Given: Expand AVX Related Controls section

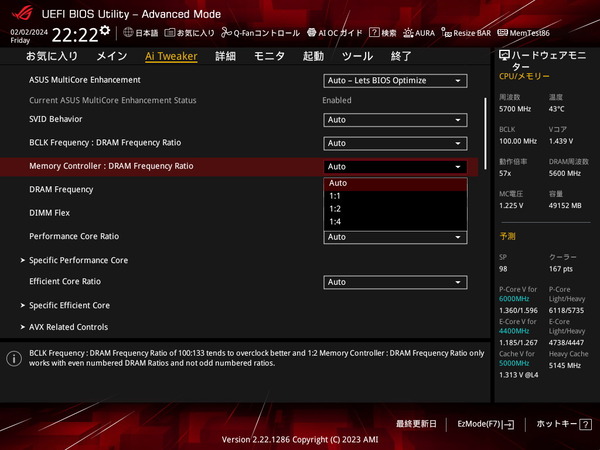Looking at the screenshot, I should [x=68, y=327].
